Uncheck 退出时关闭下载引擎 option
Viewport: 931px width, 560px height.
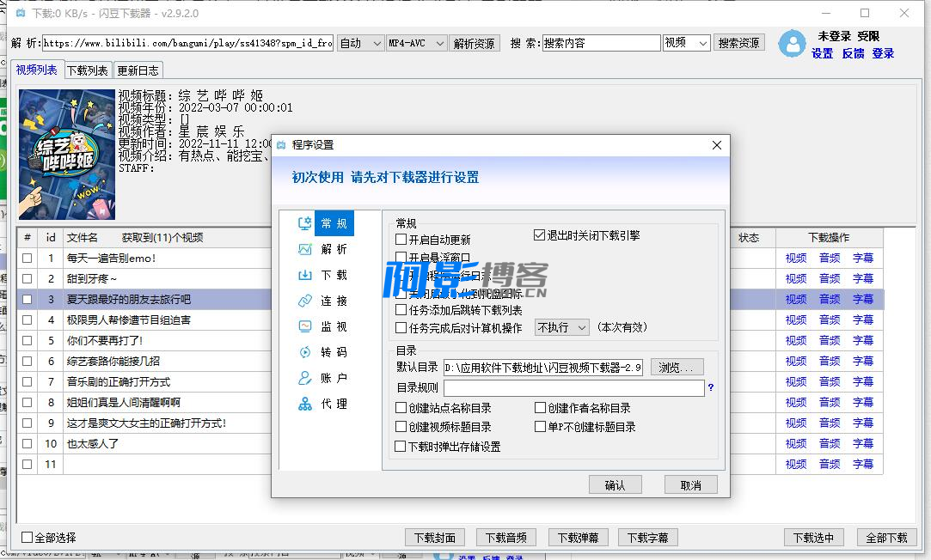(540, 235)
